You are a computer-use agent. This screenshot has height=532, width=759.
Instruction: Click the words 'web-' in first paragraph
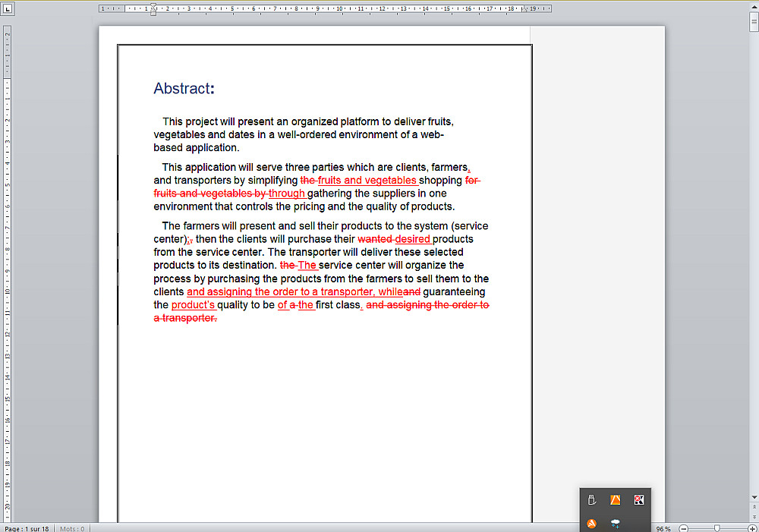[432, 134]
